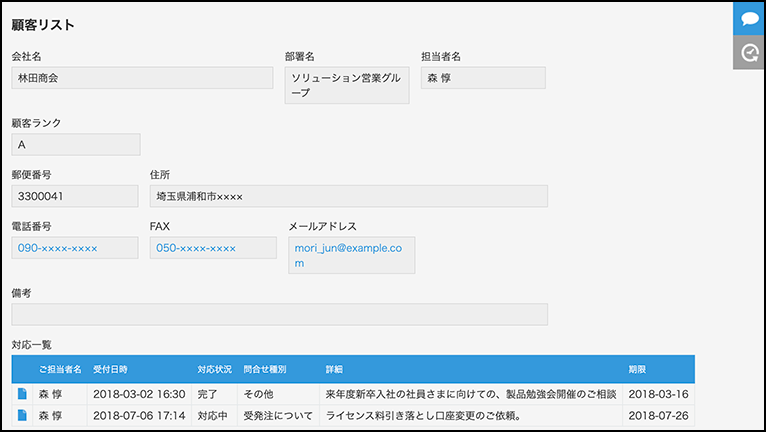Click the ご担当者名 column header
This screenshot has width=766, height=432.
point(60,369)
